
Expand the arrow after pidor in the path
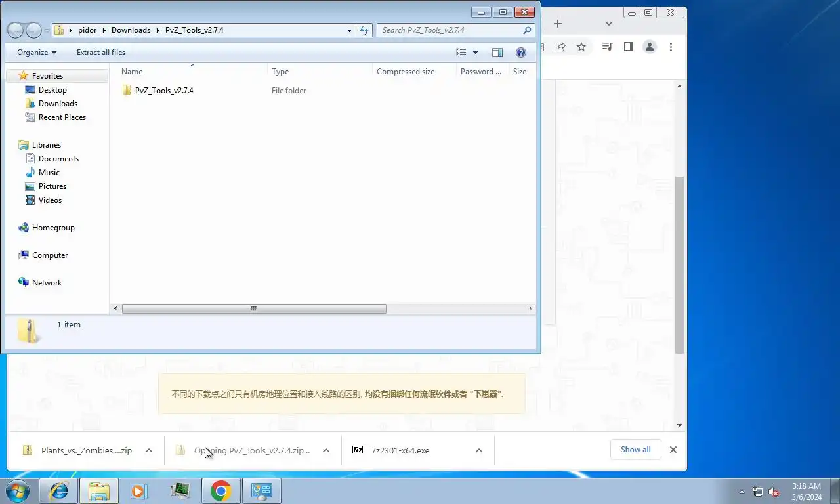104,30
